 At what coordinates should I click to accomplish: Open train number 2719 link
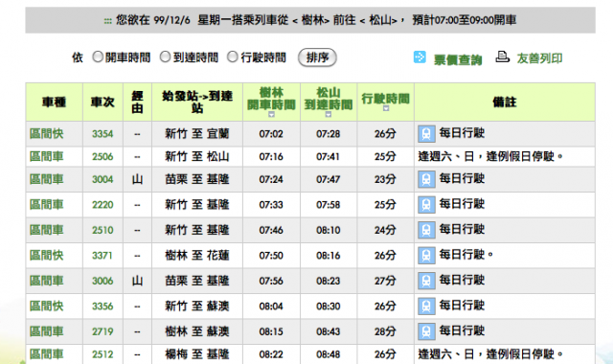(x=102, y=331)
